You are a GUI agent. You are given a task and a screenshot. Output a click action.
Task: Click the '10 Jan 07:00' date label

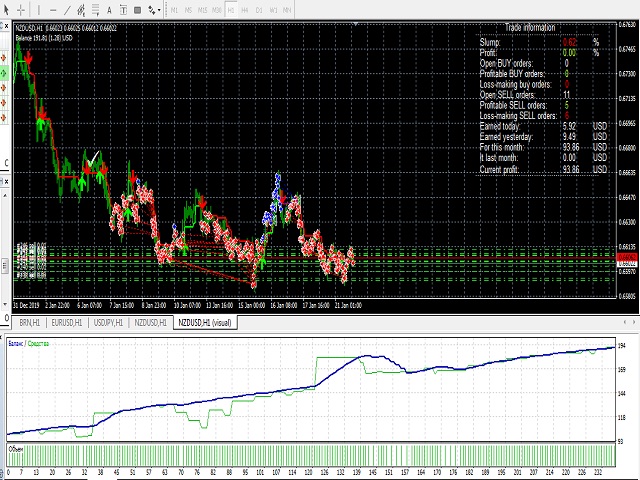pos(187,305)
